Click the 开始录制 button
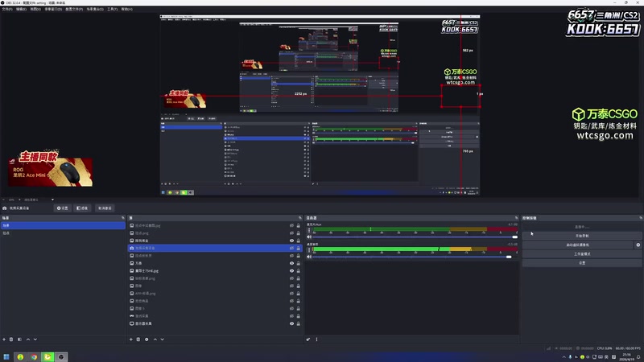644x362 pixels. tap(582, 236)
